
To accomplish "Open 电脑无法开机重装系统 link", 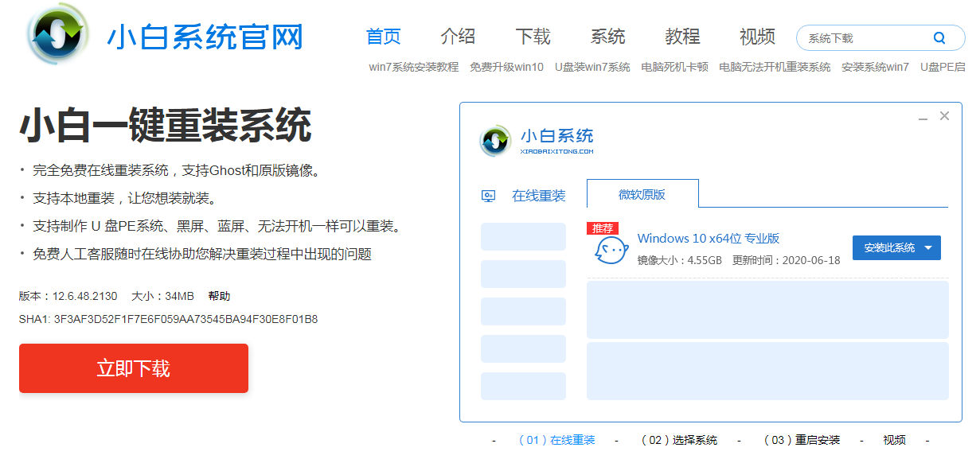I will pyautogui.click(x=775, y=67).
